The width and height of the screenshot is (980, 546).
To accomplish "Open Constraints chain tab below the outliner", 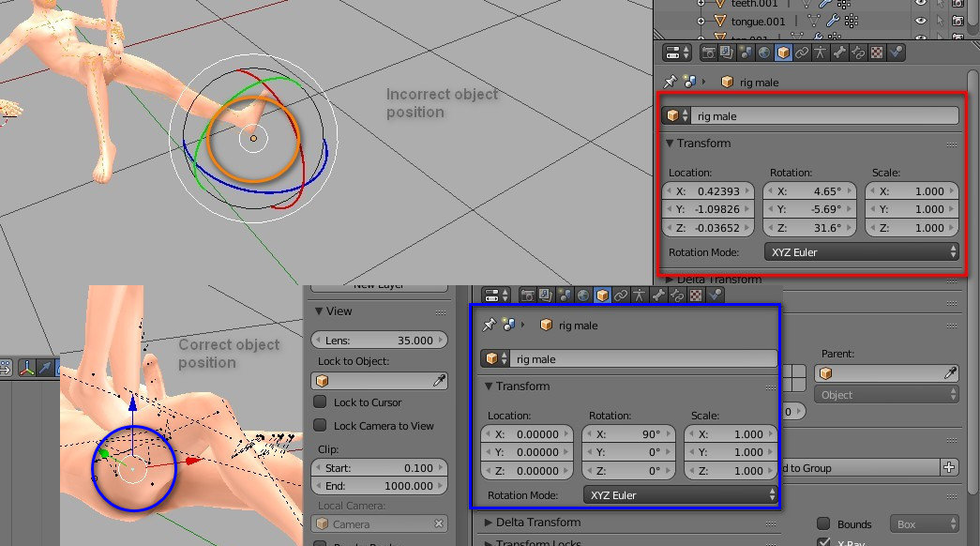I will pos(801,53).
